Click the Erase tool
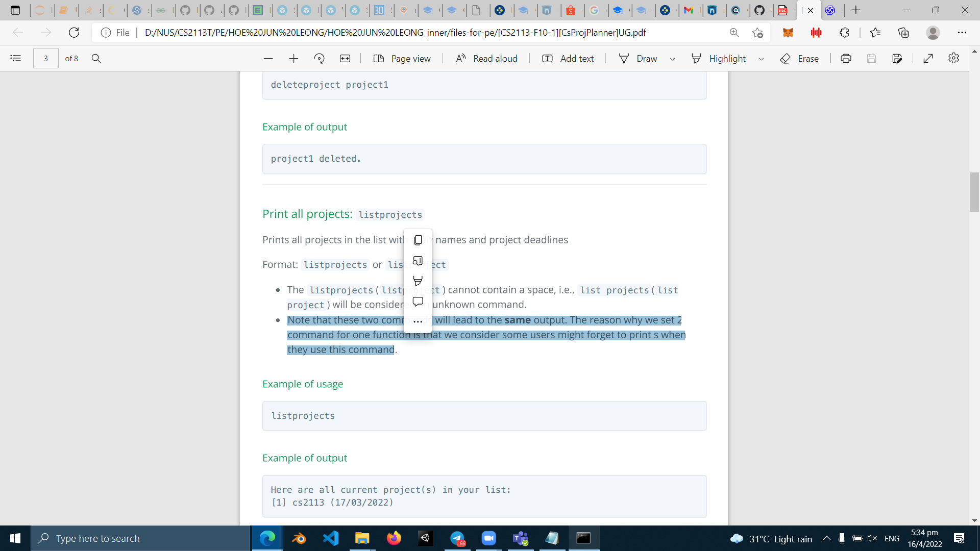The height and width of the screenshot is (551, 980). pos(800,59)
